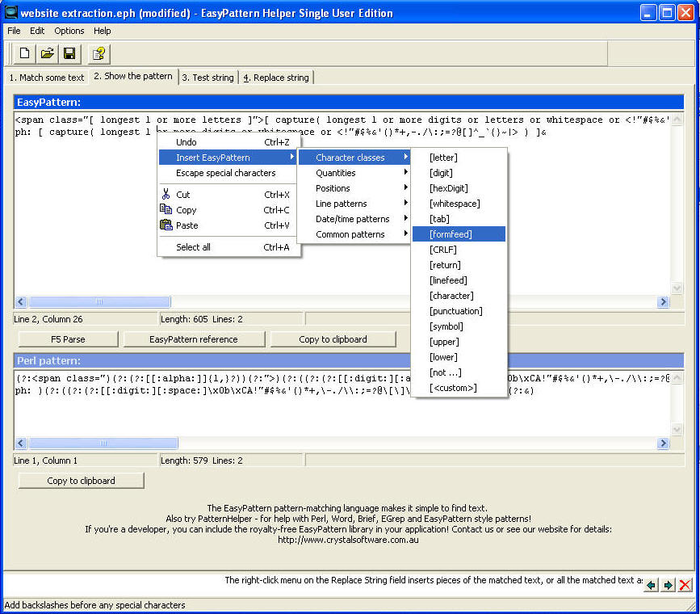Switch to the Test string tab
This screenshot has height=614, width=700.
click(x=208, y=78)
